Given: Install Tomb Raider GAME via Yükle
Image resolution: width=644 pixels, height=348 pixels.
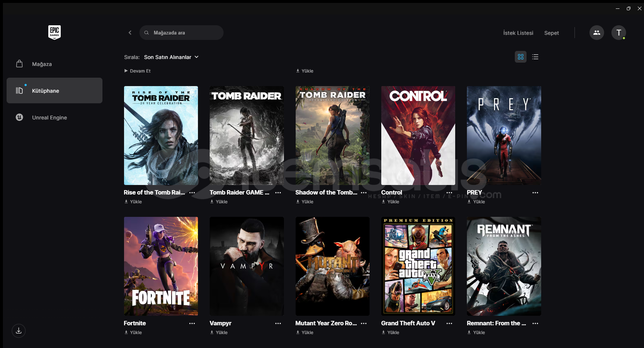Looking at the screenshot, I should tap(219, 202).
